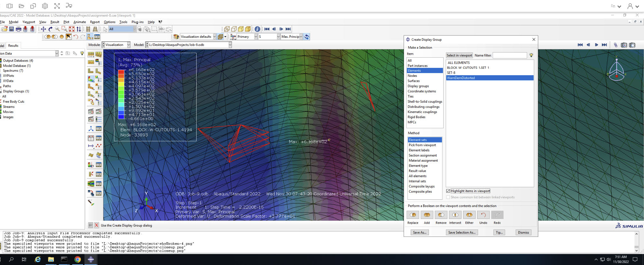Click the Add boolean button
This screenshot has height=265, width=644.
coord(427,215)
